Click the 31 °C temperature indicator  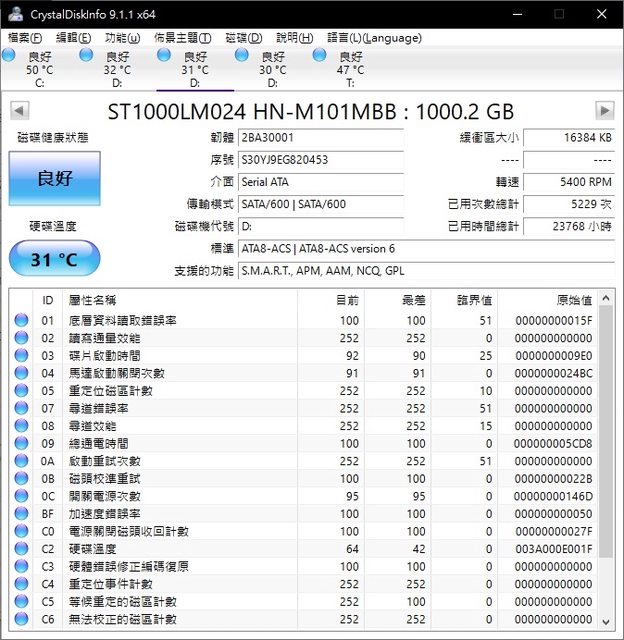tap(55, 260)
